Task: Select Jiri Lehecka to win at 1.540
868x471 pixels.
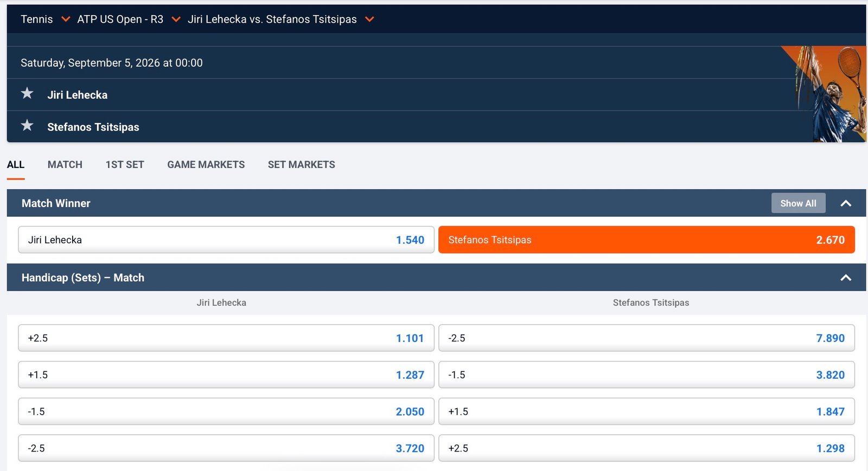Action: 226,240
